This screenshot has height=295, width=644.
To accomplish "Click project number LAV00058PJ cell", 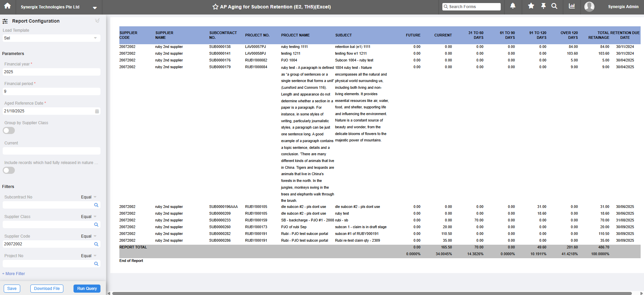I will tap(255, 54).
